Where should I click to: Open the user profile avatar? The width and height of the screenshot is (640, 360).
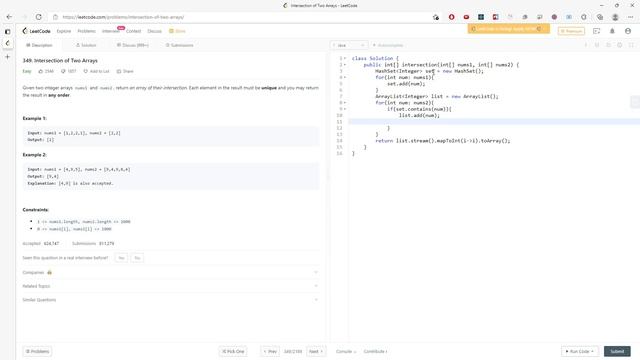(628, 31)
